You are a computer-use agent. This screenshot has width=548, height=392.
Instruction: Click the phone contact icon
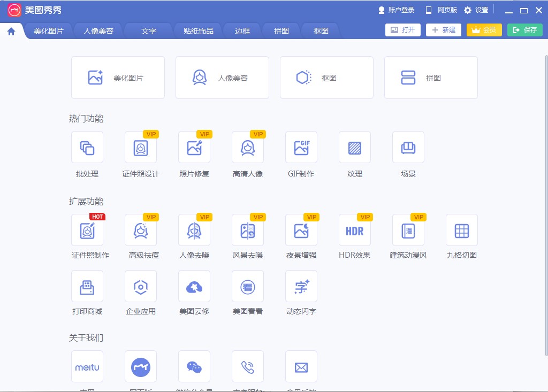(x=247, y=366)
